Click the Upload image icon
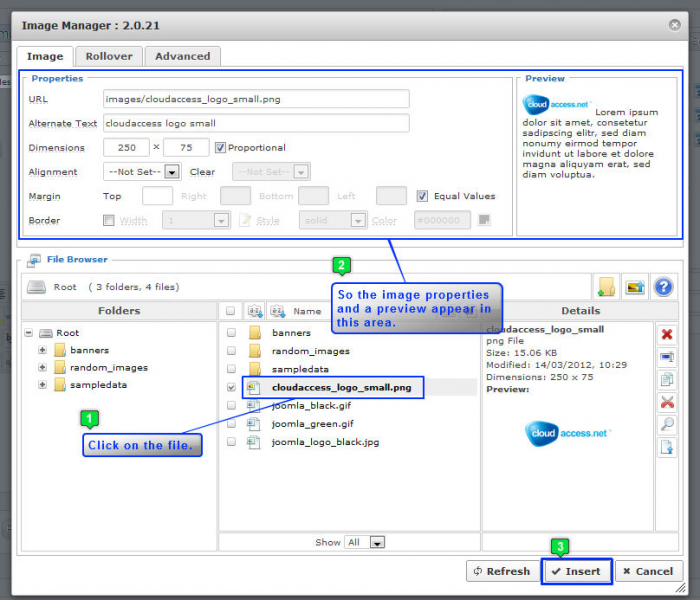The height and width of the screenshot is (600, 700). (633, 287)
